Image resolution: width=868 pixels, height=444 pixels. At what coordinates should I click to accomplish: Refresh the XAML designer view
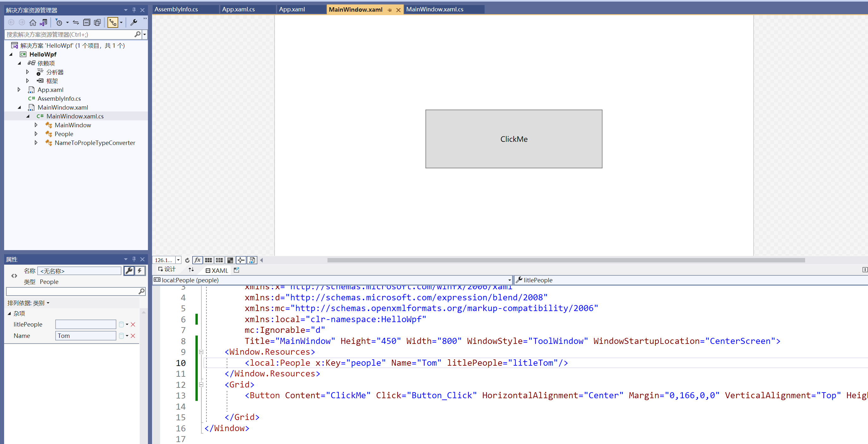[x=187, y=260]
